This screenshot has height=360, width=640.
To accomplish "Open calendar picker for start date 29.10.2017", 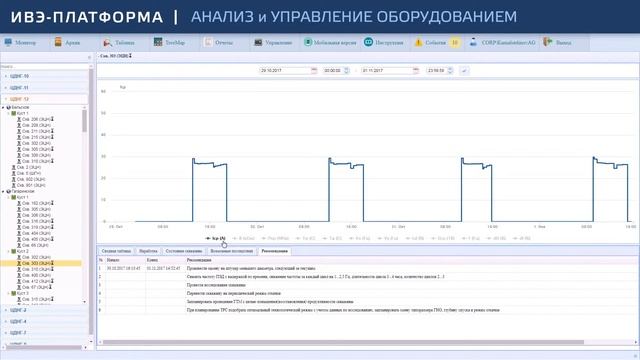I will tap(314, 71).
